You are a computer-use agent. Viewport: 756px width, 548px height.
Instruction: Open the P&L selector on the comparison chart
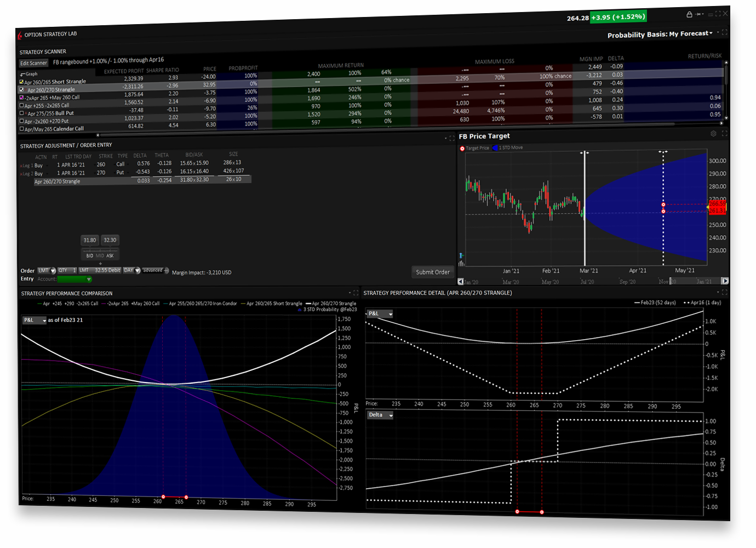tap(34, 320)
